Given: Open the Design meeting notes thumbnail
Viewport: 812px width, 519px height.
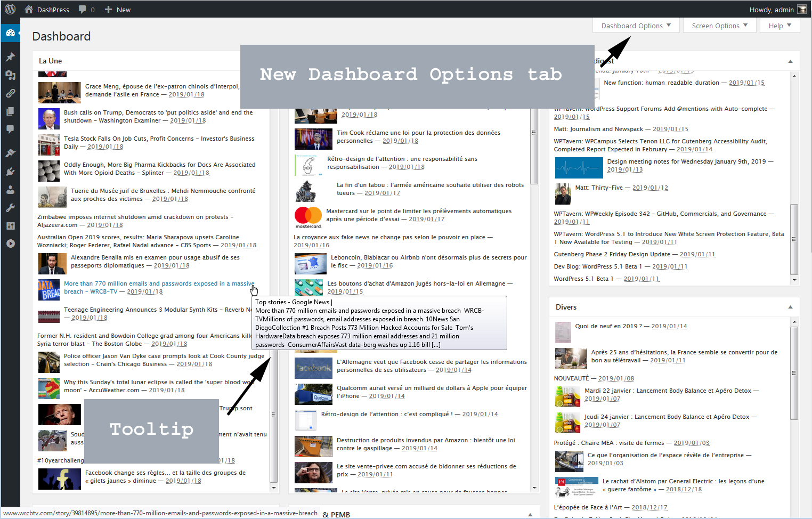Looking at the screenshot, I should (x=579, y=168).
